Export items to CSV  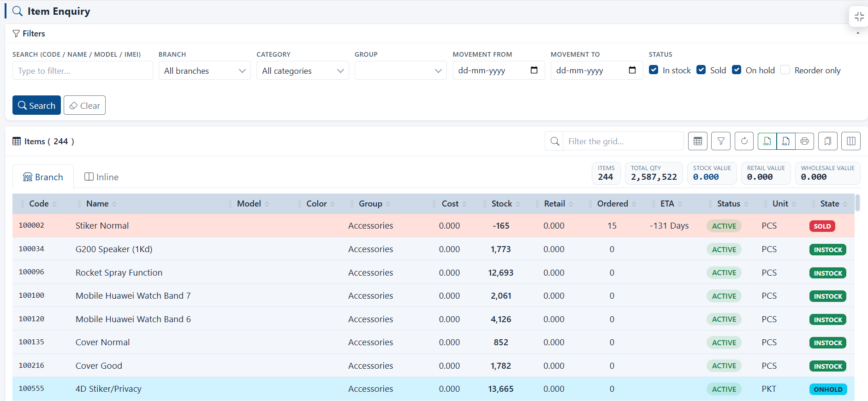767,141
